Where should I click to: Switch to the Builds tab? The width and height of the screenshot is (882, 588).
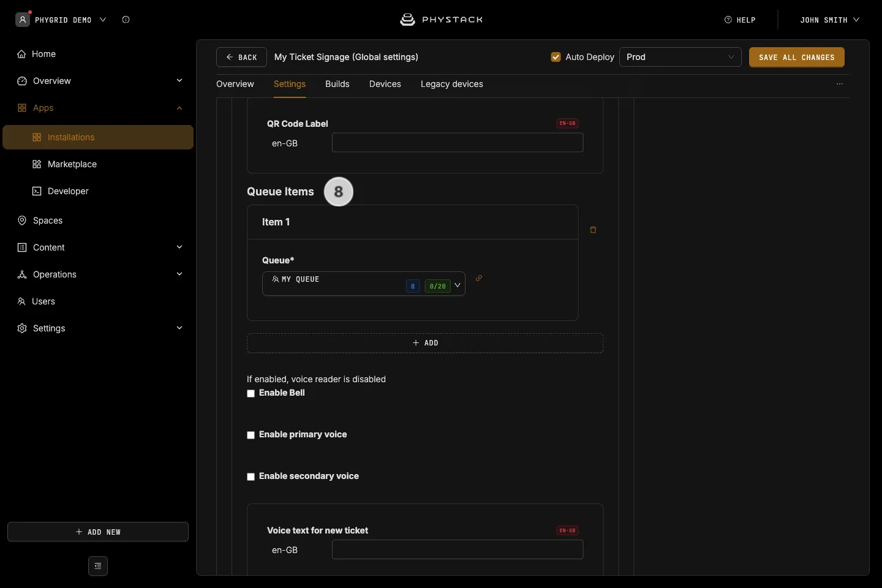[x=337, y=84]
